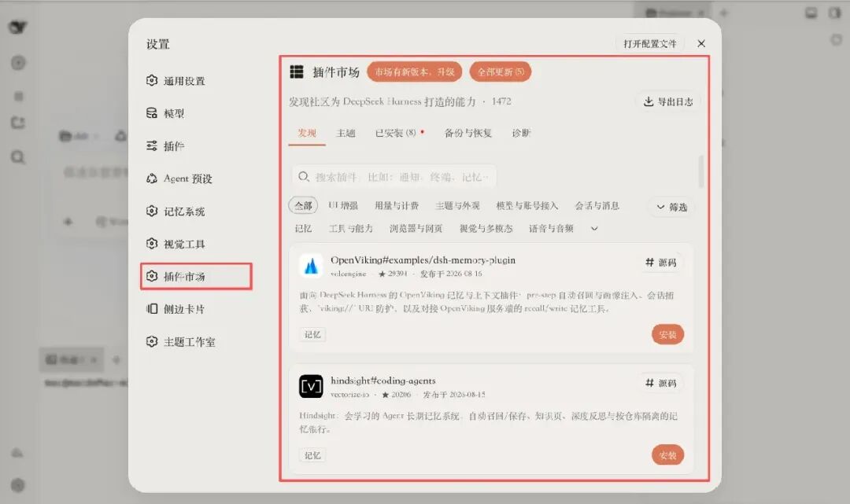Screen dimensions: 850x504
Task: Select the 记忆 category filter
Action: (x=303, y=229)
